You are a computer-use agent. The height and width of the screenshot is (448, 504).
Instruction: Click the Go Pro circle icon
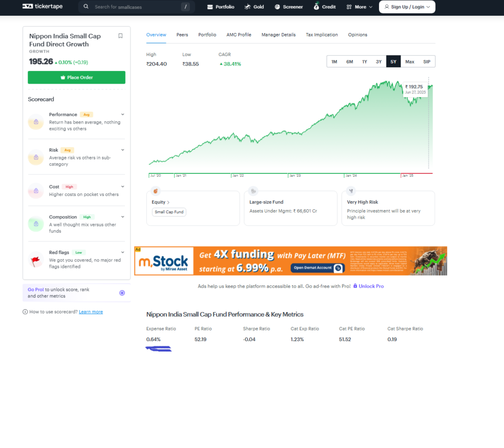tap(122, 292)
